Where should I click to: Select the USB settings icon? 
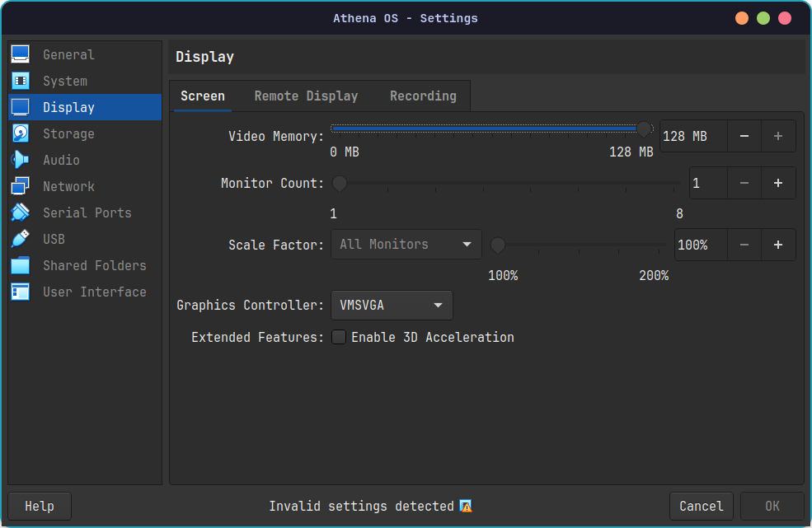20,239
